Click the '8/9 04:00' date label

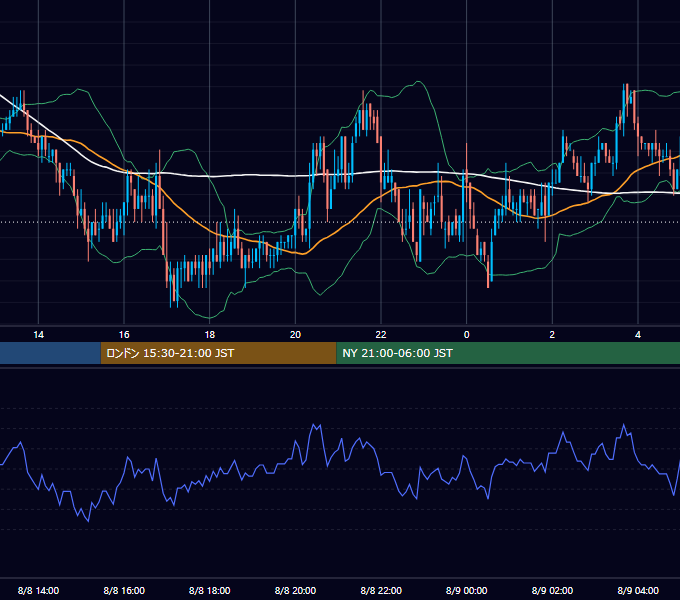point(638,590)
